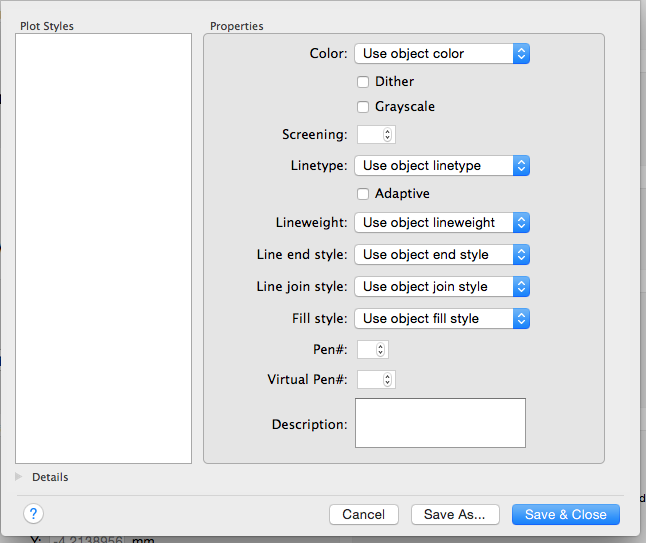
Task: Click the Virtual Pen# stepper arrows
Action: tap(388, 380)
